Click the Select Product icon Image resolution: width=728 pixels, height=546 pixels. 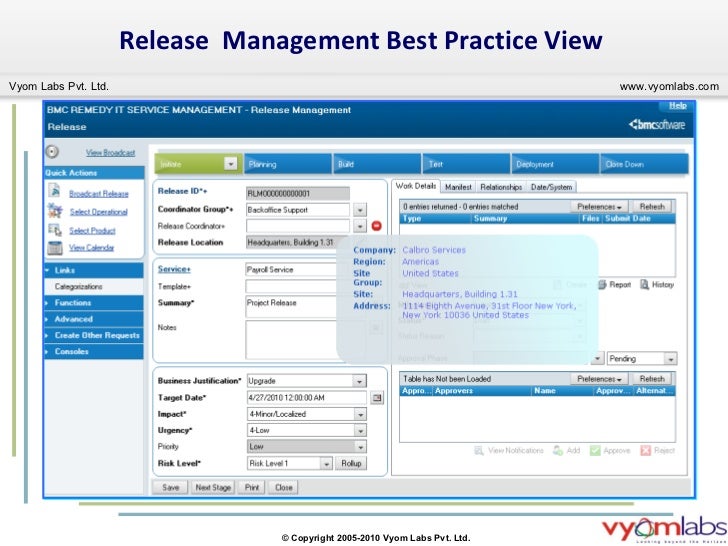[x=55, y=230]
